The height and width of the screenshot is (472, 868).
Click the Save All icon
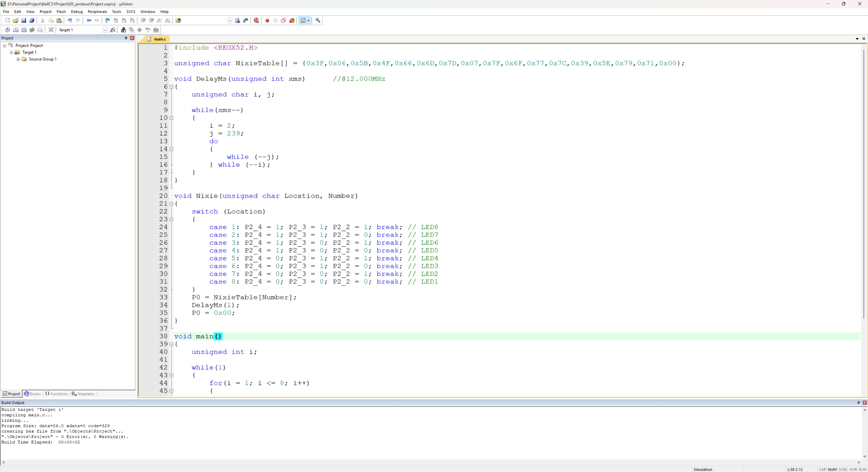click(x=32, y=21)
